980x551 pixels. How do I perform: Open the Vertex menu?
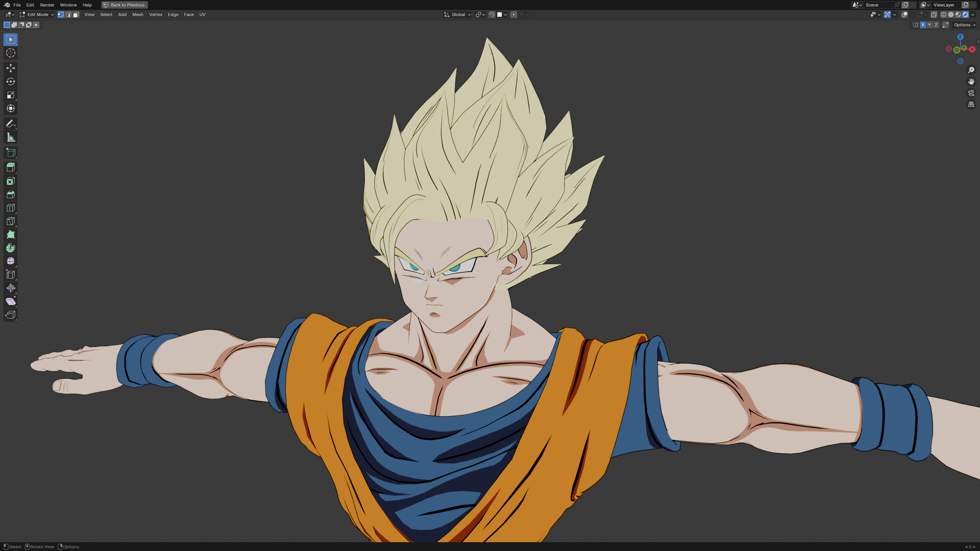pyautogui.click(x=156, y=15)
